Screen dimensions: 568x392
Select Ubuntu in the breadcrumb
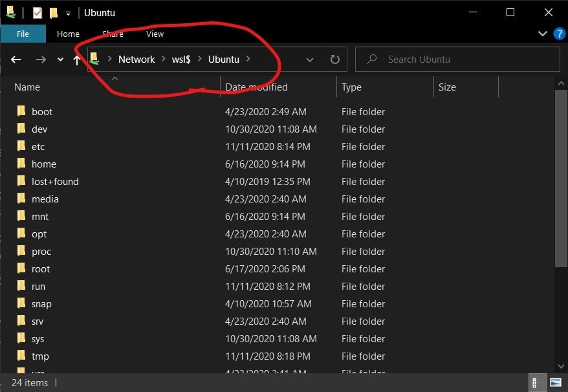coord(223,59)
